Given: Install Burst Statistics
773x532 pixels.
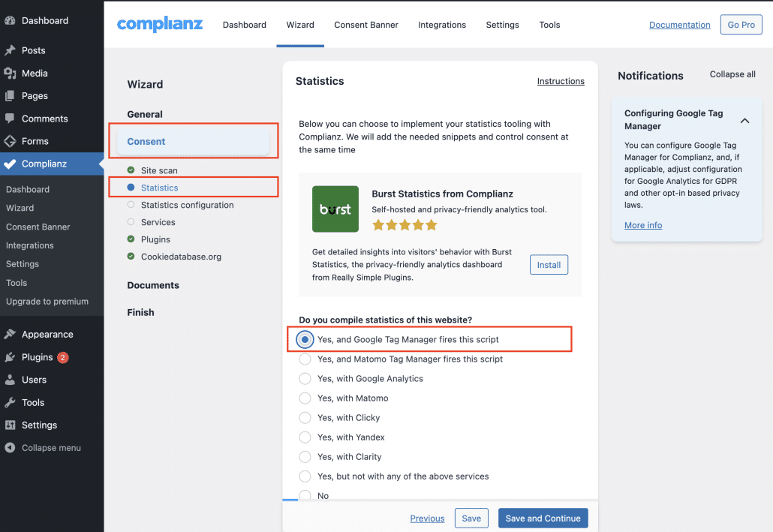Looking at the screenshot, I should [x=549, y=265].
